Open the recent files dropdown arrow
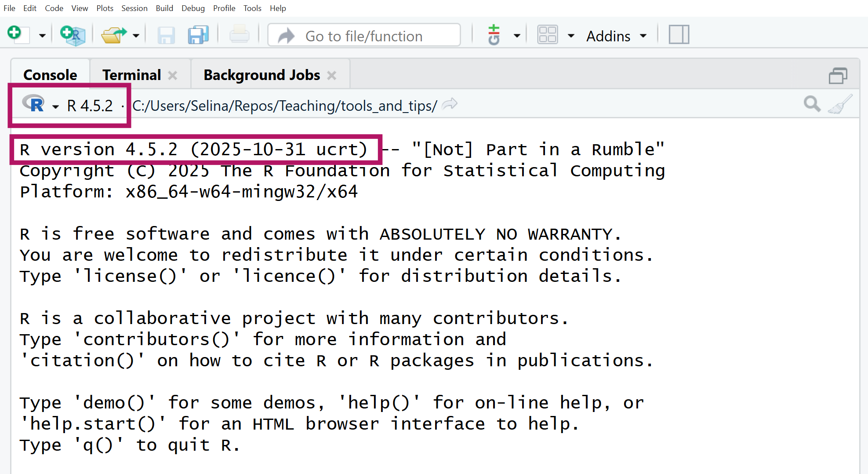 (136, 36)
